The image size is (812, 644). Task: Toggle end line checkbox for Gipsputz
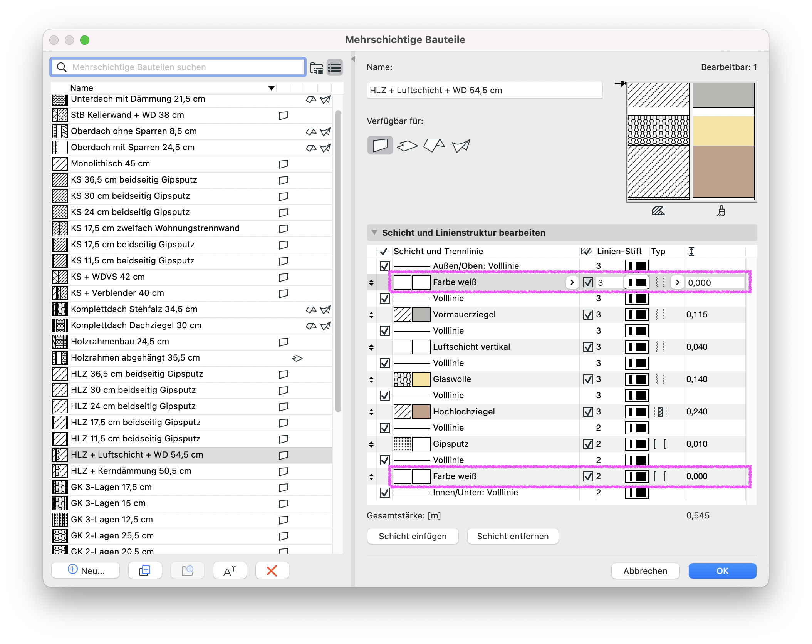point(588,444)
